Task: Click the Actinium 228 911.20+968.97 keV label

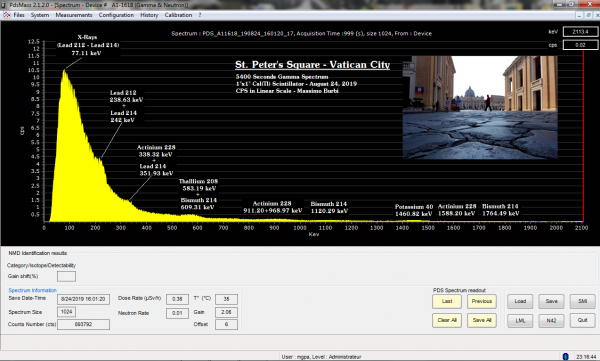Action: pos(272,207)
